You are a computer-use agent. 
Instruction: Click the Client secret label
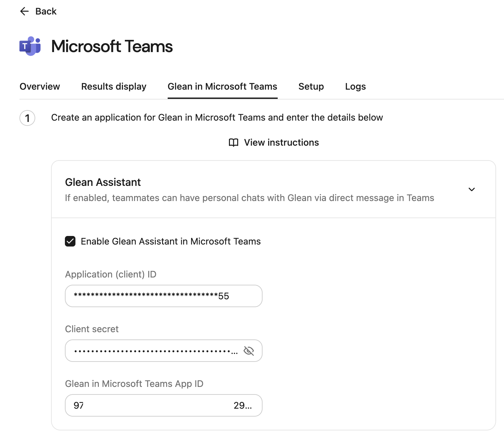[92, 329]
